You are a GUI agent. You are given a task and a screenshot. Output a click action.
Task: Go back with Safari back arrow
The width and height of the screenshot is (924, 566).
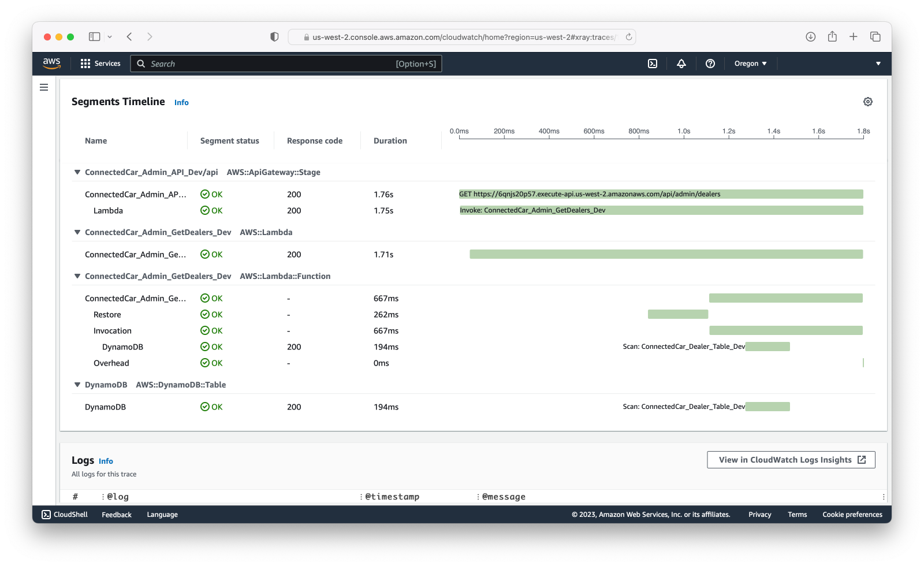[x=129, y=36]
